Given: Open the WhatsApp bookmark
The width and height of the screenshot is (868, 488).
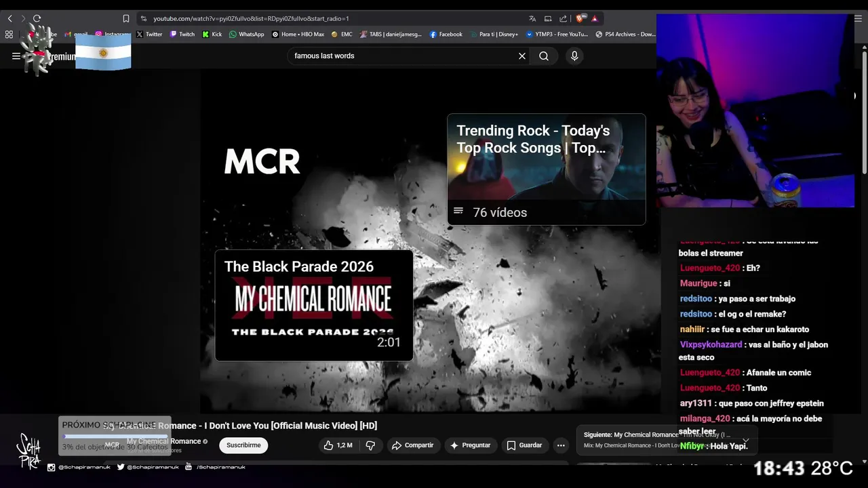Looking at the screenshot, I should (x=247, y=34).
